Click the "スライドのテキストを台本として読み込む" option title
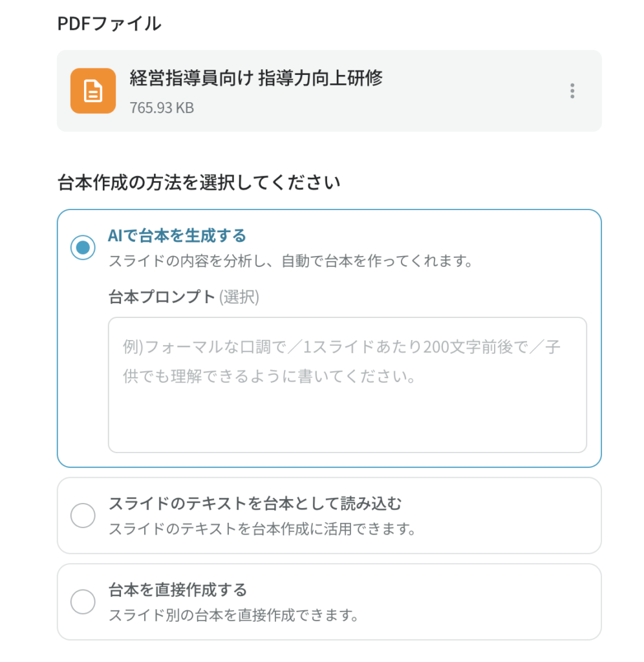644x662 pixels. 255,504
